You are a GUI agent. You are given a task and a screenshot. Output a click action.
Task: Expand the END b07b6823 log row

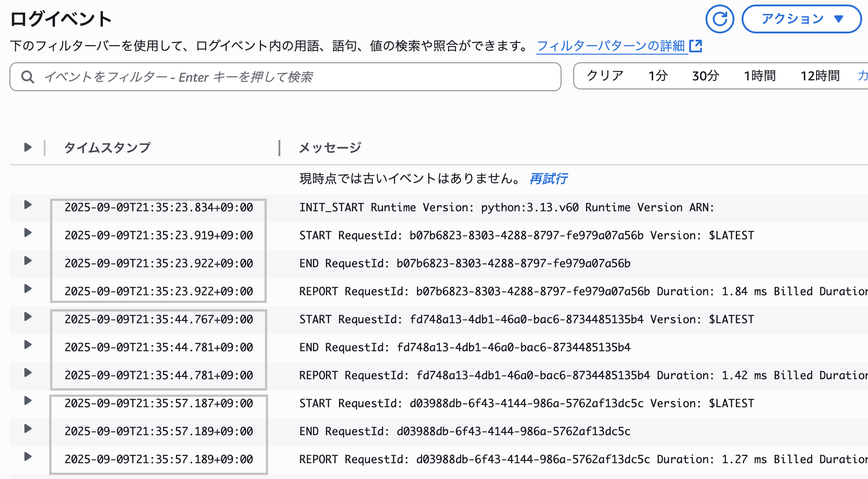28,261
